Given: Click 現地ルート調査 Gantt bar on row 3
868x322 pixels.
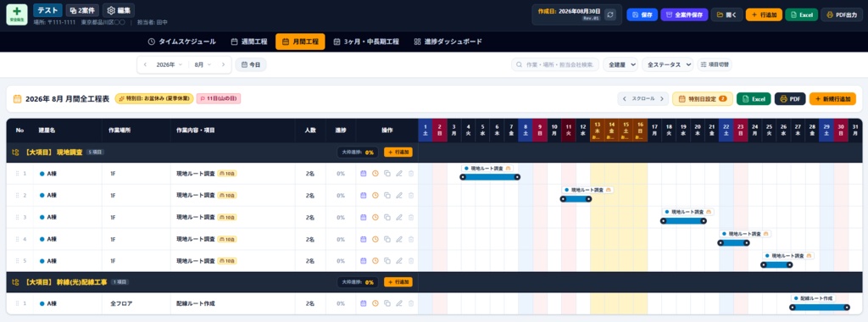Looking at the screenshot, I should click(x=684, y=221).
